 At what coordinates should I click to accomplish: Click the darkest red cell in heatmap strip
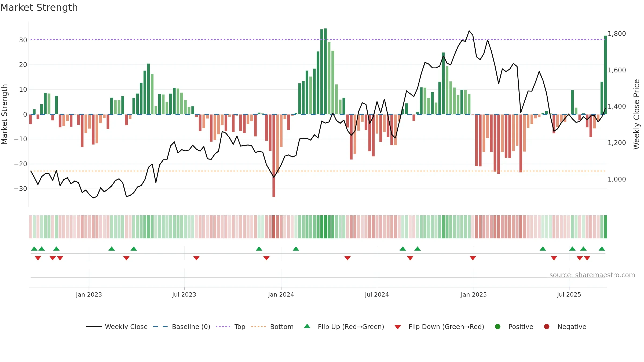coord(274,227)
